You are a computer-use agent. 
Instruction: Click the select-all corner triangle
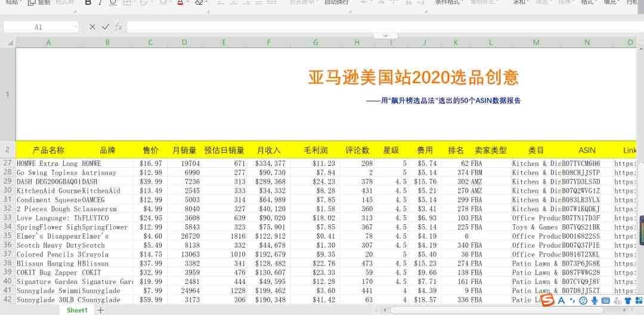pyautogui.click(x=11, y=43)
